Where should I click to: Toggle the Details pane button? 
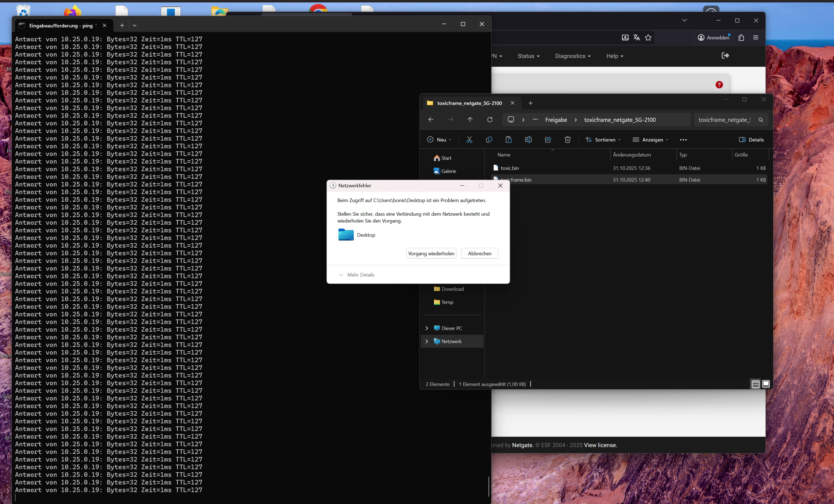tap(752, 139)
